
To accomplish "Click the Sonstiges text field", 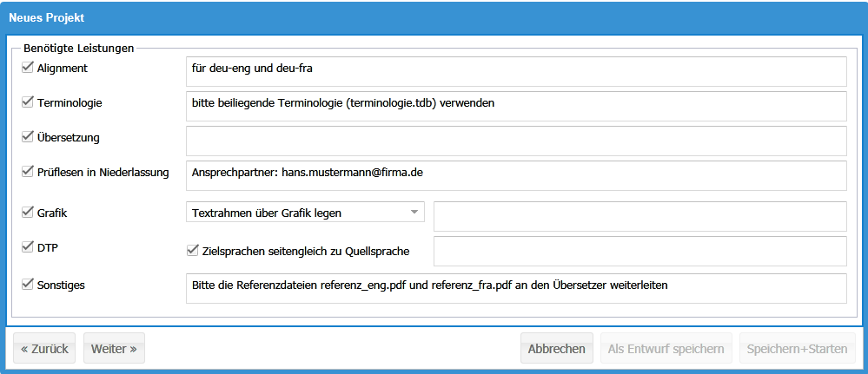I will pos(516,288).
